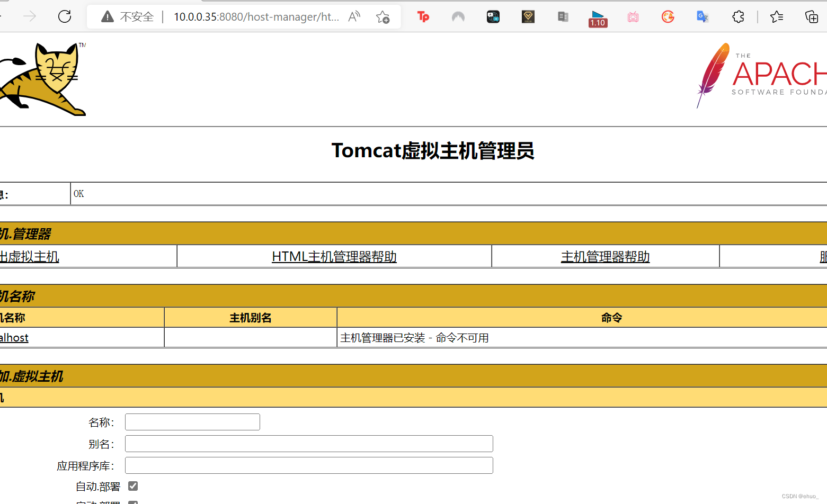Image resolution: width=827 pixels, height=504 pixels.
Task: Open the 虚拟主机 list link
Action: (x=29, y=257)
